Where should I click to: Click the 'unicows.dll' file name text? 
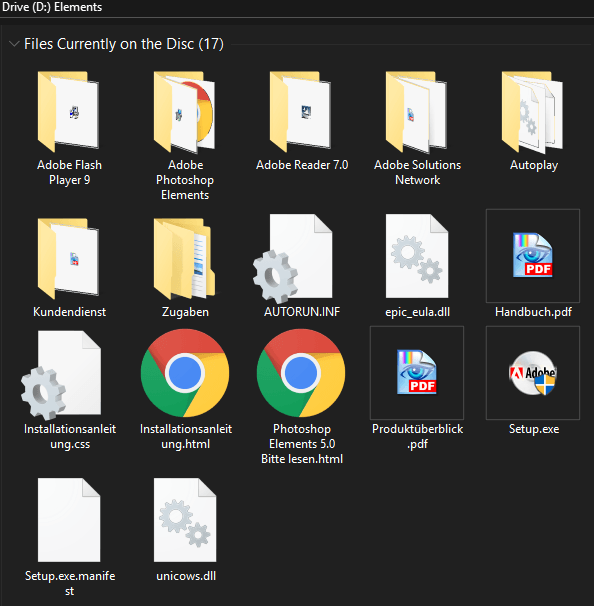(x=186, y=576)
